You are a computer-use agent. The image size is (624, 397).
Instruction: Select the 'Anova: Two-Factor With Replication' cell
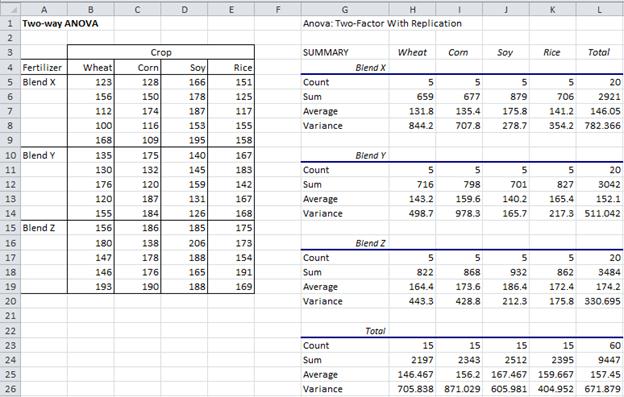[382, 23]
